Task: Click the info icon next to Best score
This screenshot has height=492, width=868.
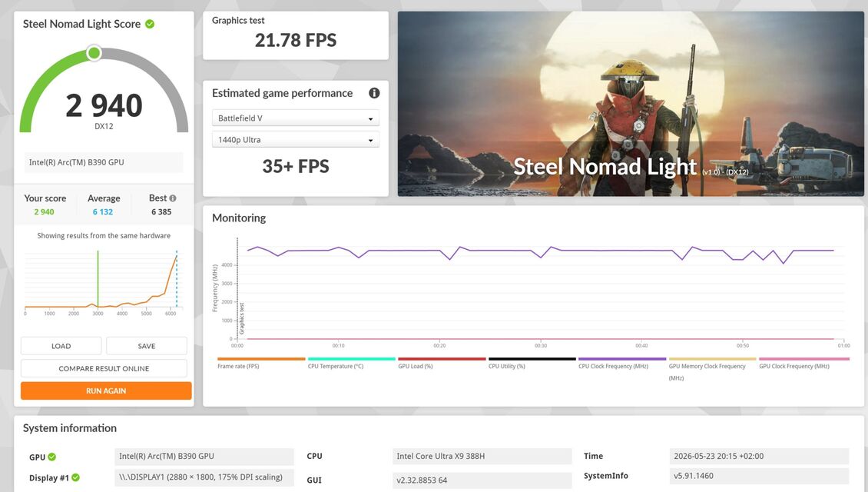Action: [173, 198]
